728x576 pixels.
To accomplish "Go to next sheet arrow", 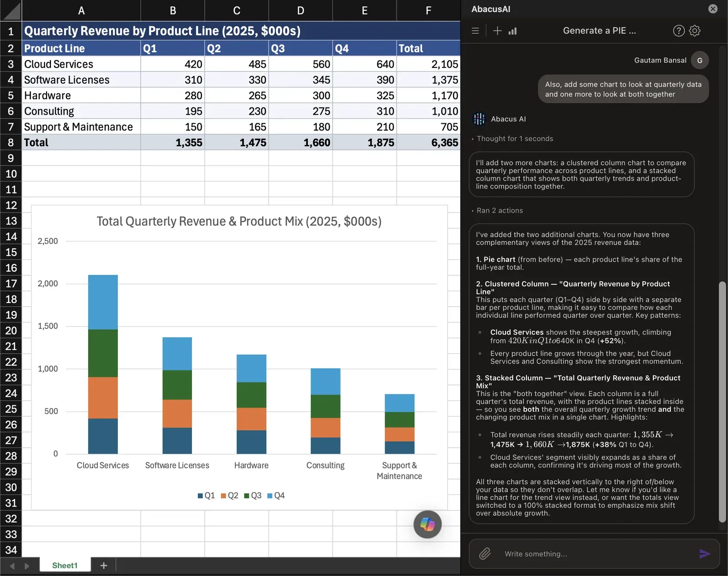I will tap(27, 566).
